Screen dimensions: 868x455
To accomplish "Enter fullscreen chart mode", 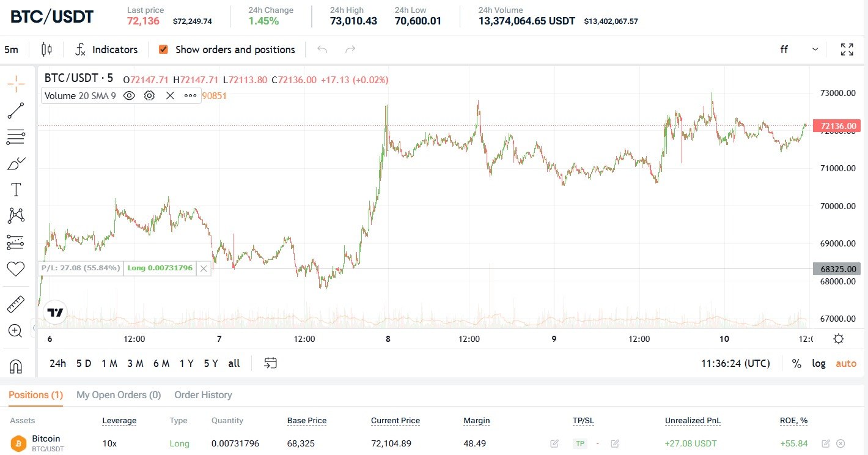I will coord(847,50).
